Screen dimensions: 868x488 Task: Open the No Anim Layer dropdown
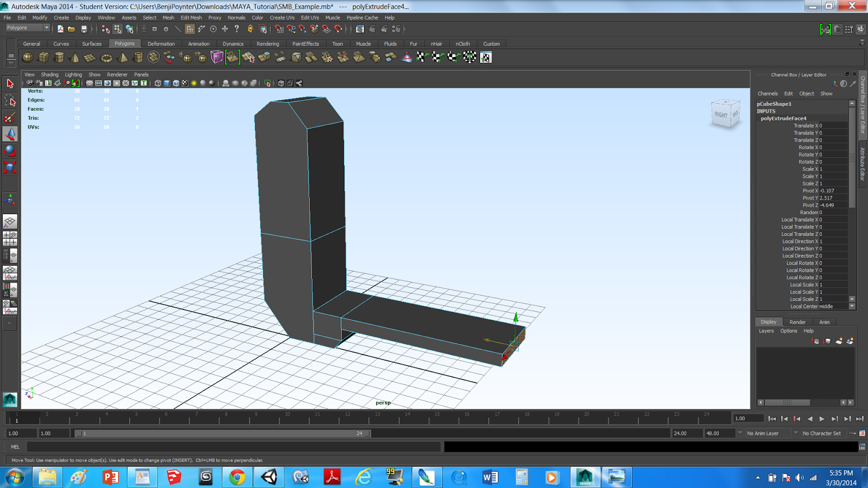pos(768,433)
